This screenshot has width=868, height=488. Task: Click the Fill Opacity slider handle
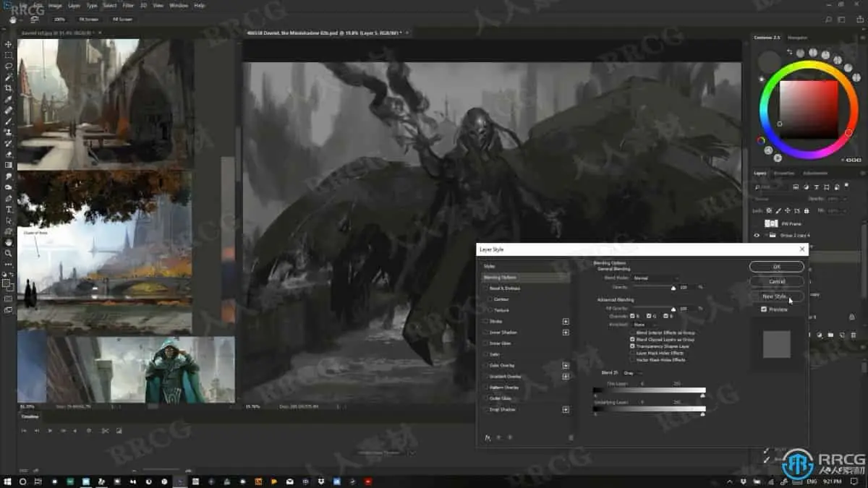coord(673,309)
